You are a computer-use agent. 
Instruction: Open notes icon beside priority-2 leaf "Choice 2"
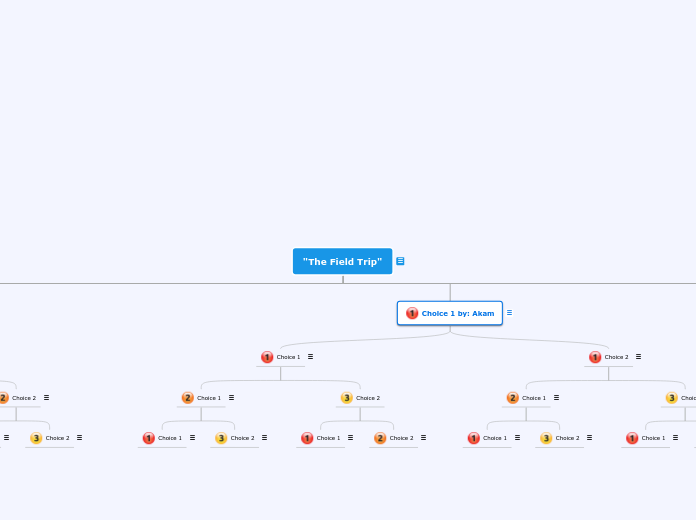[423, 438]
